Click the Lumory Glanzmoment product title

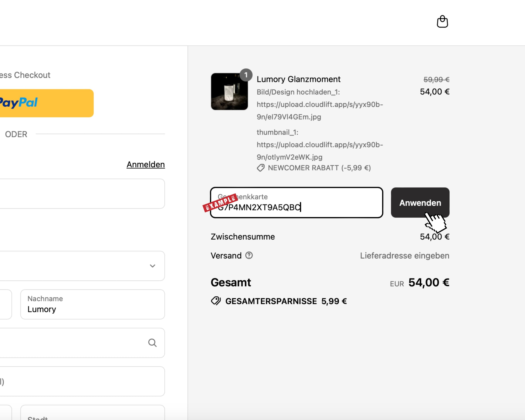pyautogui.click(x=299, y=79)
